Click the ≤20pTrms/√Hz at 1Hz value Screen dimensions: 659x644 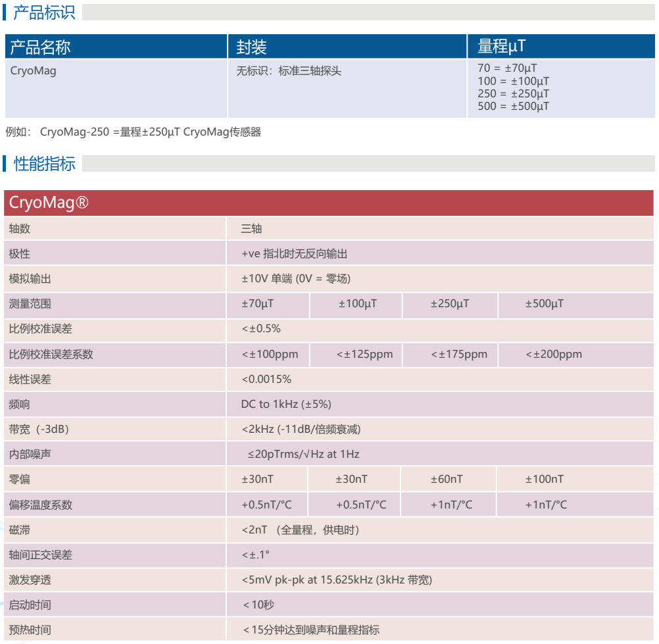tap(303, 455)
